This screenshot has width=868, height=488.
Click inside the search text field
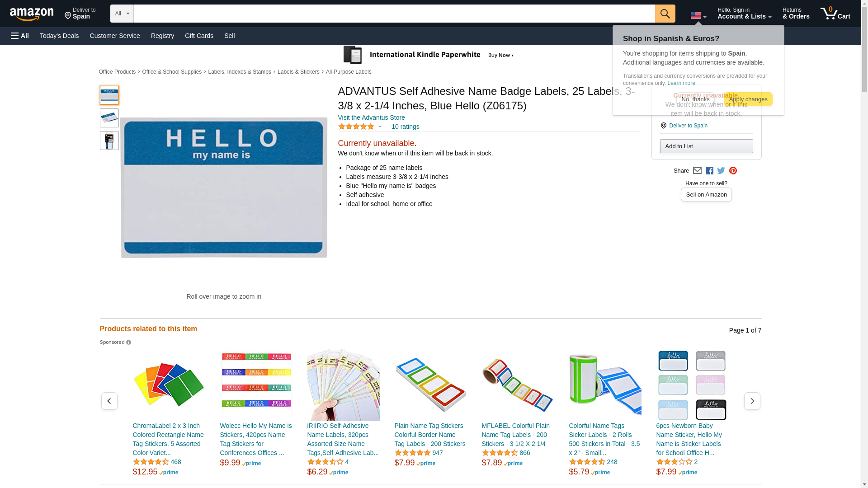point(394,14)
